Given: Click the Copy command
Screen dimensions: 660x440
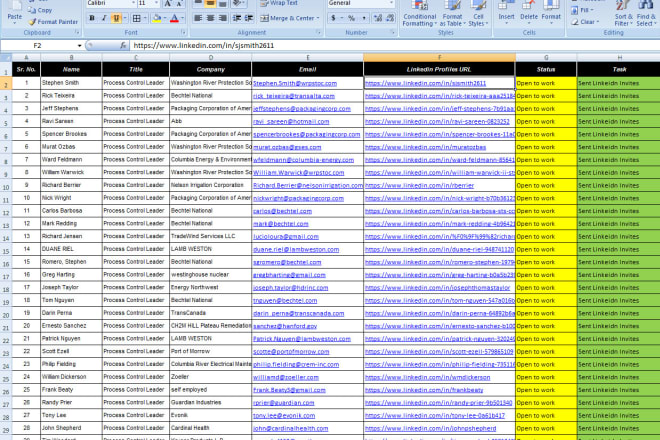Looking at the screenshot, I should (x=40, y=10).
